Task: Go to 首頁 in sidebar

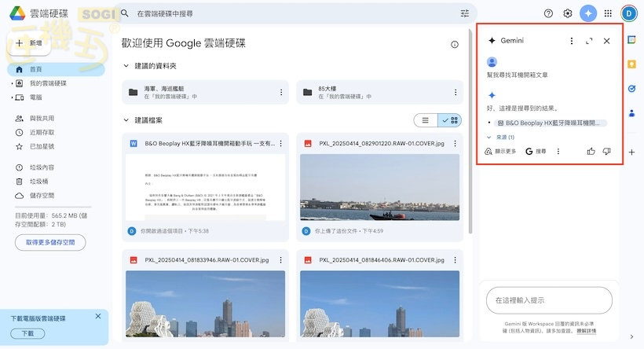Action: point(56,69)
